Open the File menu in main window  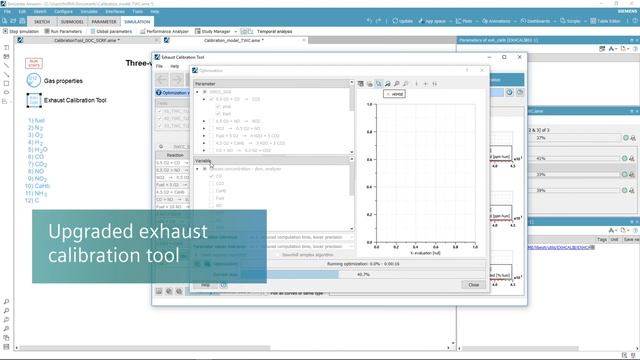pyautogui.click(x=7, y=11)
